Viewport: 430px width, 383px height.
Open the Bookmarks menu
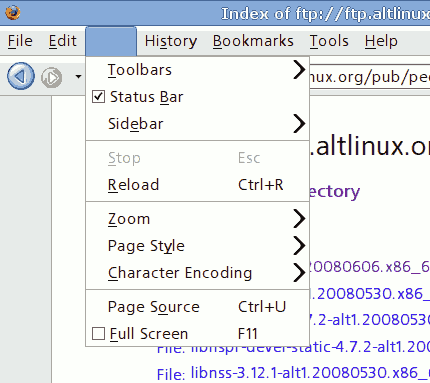coord(253,41)
